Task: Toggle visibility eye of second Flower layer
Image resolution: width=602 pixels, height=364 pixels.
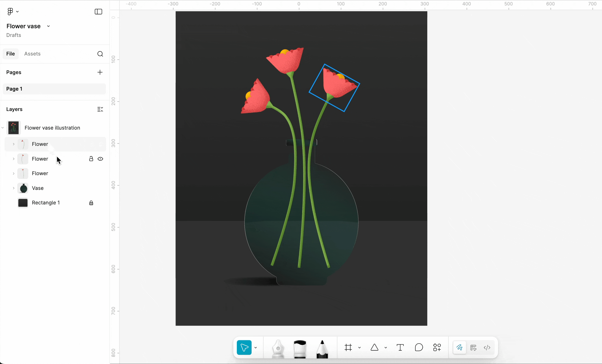Action: click(x=100, y=159)
